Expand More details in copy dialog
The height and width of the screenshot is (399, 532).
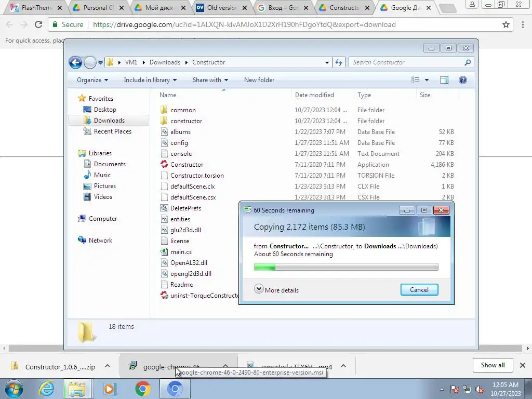click(x=276, y=290)
